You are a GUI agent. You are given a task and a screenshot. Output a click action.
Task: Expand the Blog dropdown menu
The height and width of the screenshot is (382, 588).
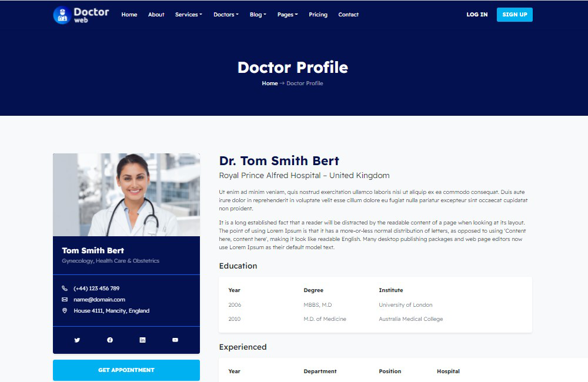(x=258, y=15)
